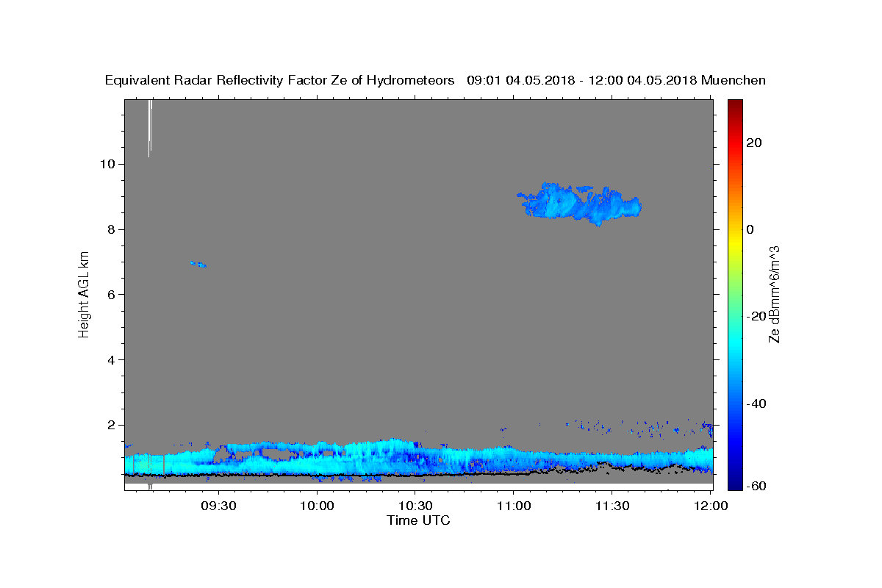
Task: Click the colorbar label '20'
Action: pyautogui.click(x=753, y=143)
